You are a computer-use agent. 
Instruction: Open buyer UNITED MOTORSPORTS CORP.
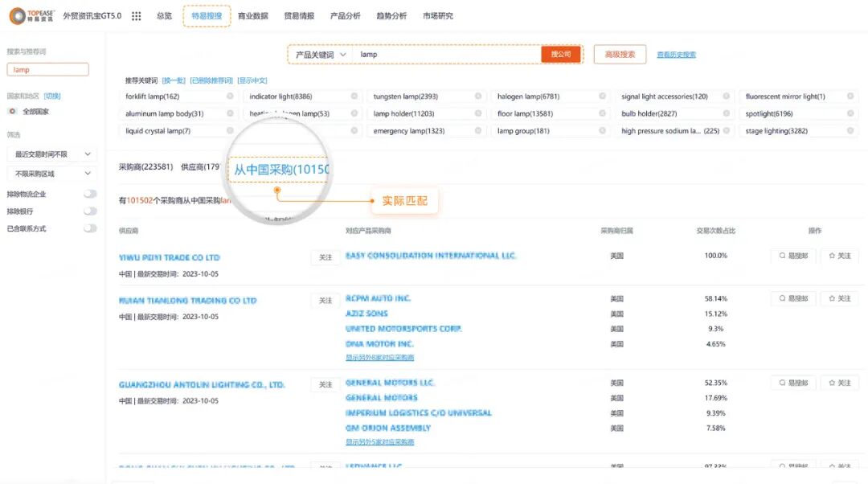403,328
